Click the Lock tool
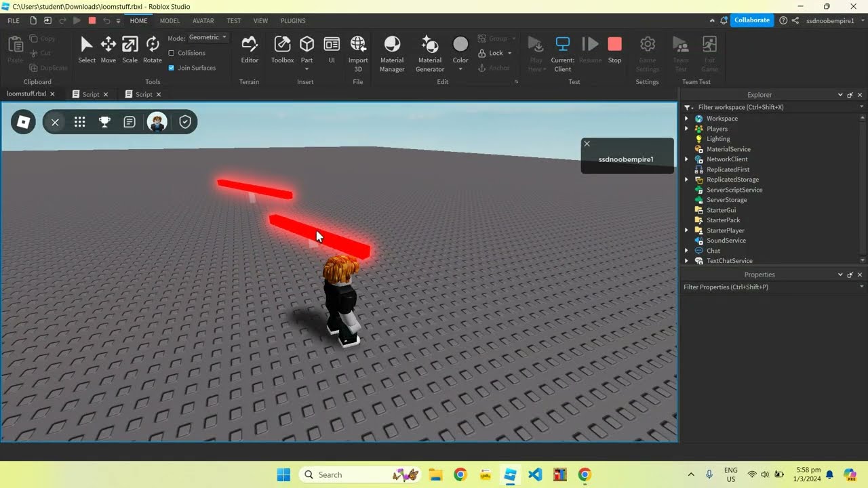 (491, 53)
